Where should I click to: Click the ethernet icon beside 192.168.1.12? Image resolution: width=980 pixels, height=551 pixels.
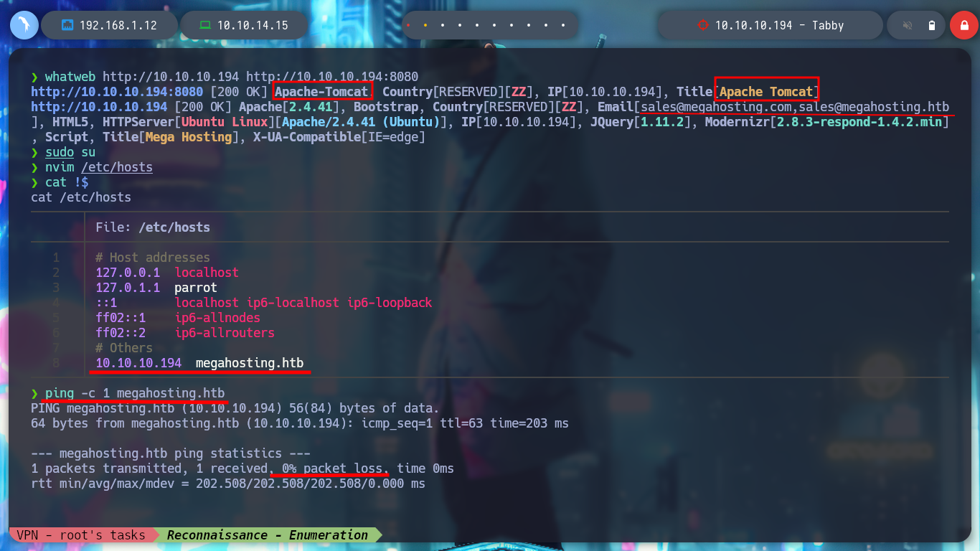point(67,25)
